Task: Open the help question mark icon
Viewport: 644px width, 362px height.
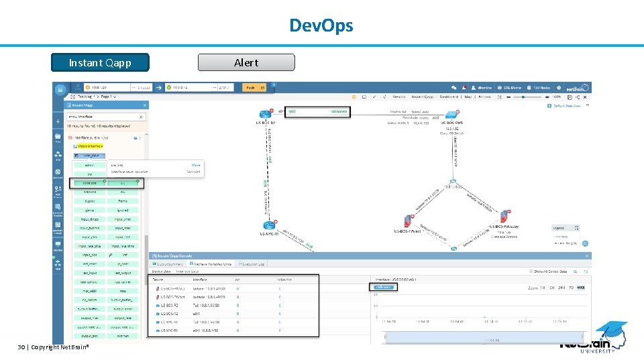Action: [559, 87]
